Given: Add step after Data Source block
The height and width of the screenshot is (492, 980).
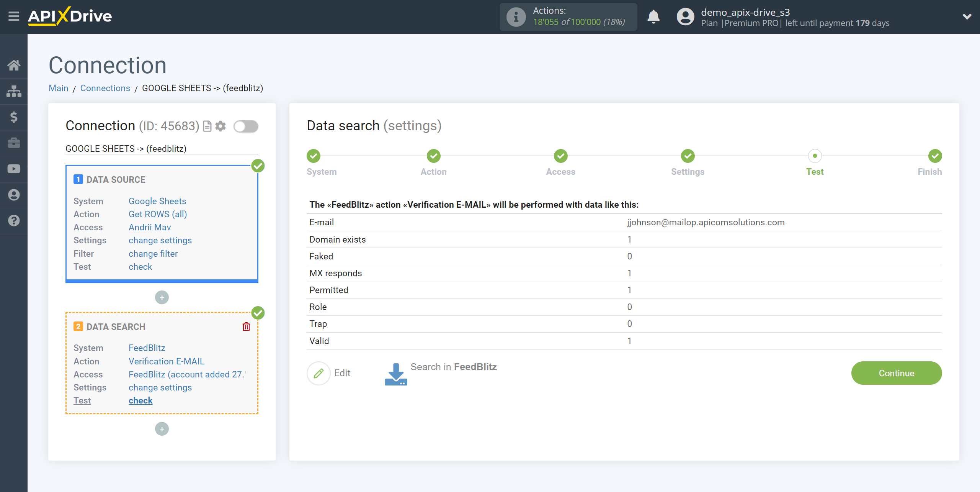Looking at the screenshot, I should click(162, 297).
